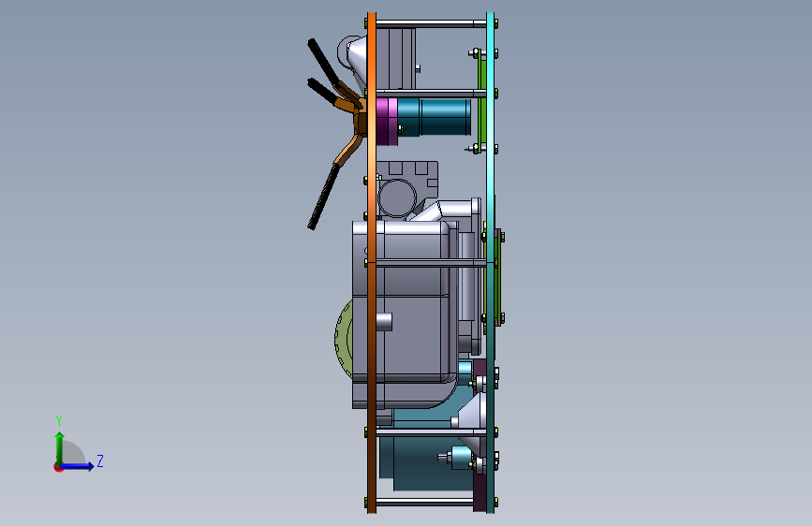
Task: Select the short cylindrical boss on the gearbox
Action: coord(384,322)
